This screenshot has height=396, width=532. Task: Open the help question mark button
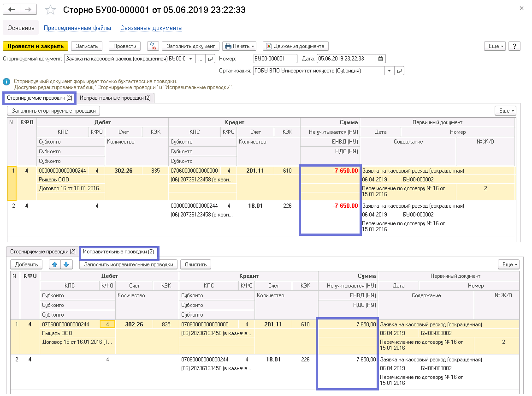tap(514, 46)
